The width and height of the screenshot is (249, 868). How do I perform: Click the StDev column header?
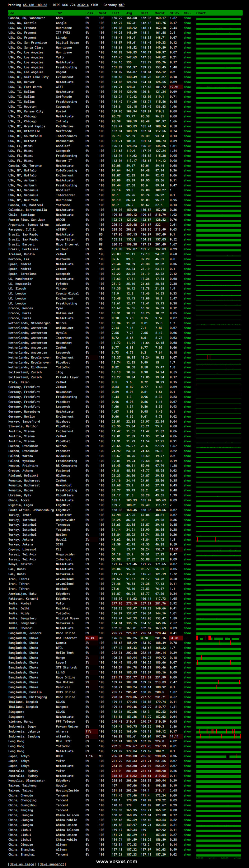click(174, 13)
